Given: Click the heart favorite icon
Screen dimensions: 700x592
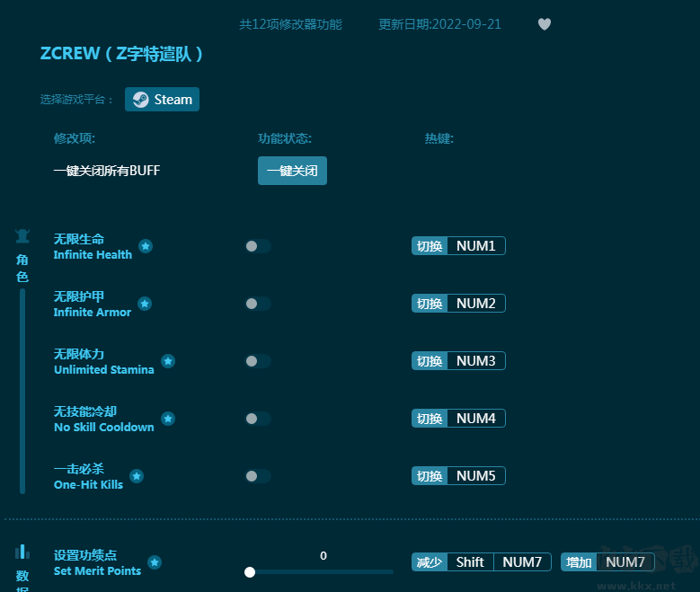Looking at the screenshot, I should [545, 24].
